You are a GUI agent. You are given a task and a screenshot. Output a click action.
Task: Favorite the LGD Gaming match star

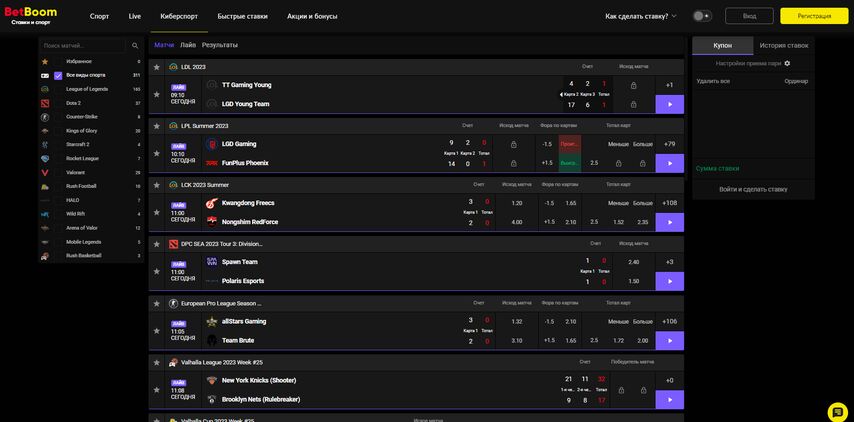(157, 154)
